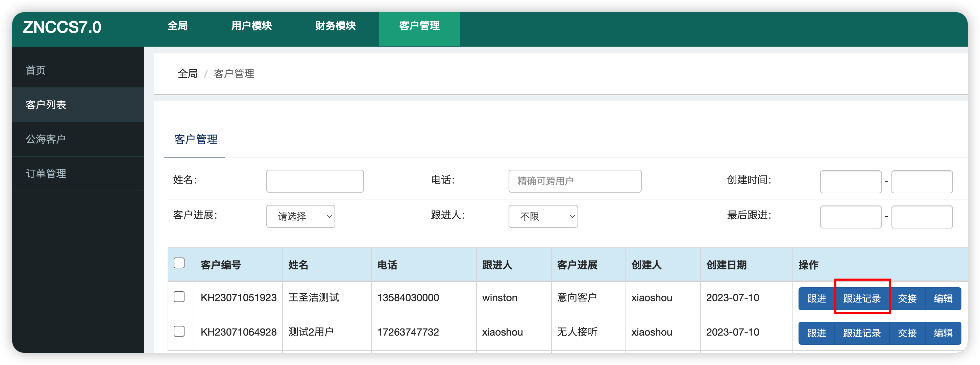
Task: Check the row checkbox for KH23071051923
Action: (179, 297)
